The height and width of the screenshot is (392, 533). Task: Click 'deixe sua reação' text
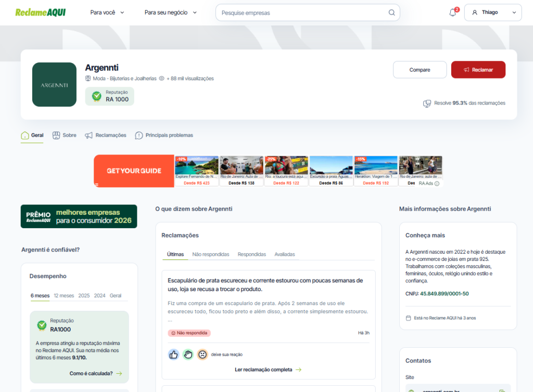227,355
